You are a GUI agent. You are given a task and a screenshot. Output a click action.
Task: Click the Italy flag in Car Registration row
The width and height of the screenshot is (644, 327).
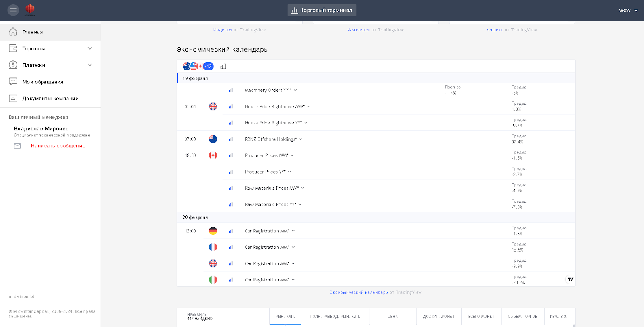[x=213, y=279]
